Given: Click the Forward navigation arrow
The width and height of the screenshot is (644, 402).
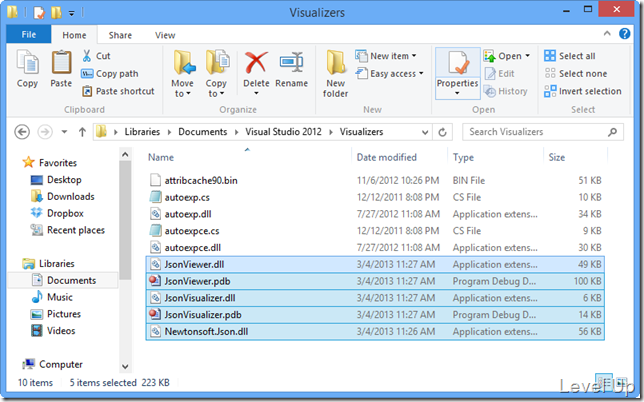Looking at the screenshot, I should click(45, 132).
